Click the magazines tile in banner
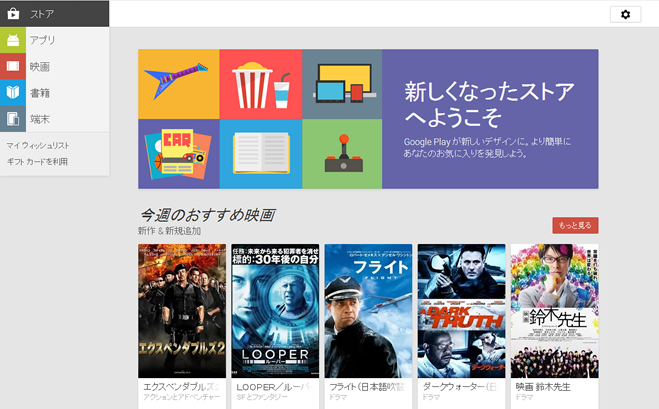 coord(179,154)
